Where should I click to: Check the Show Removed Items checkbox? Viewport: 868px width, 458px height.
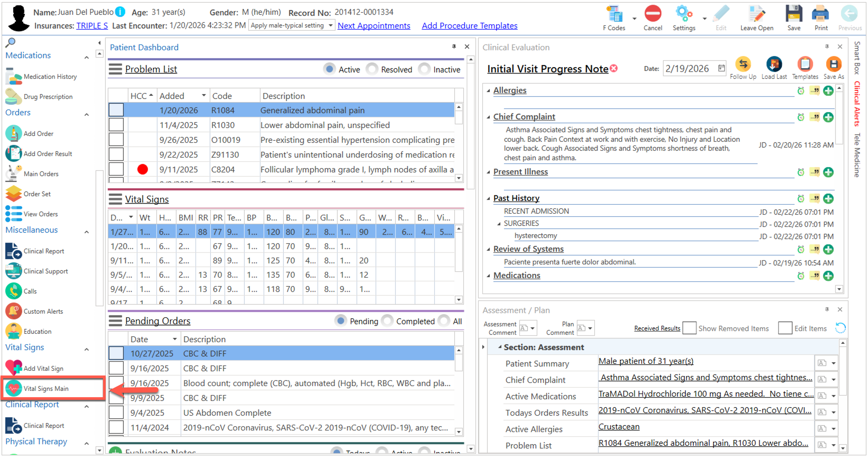tap(689, 328)
